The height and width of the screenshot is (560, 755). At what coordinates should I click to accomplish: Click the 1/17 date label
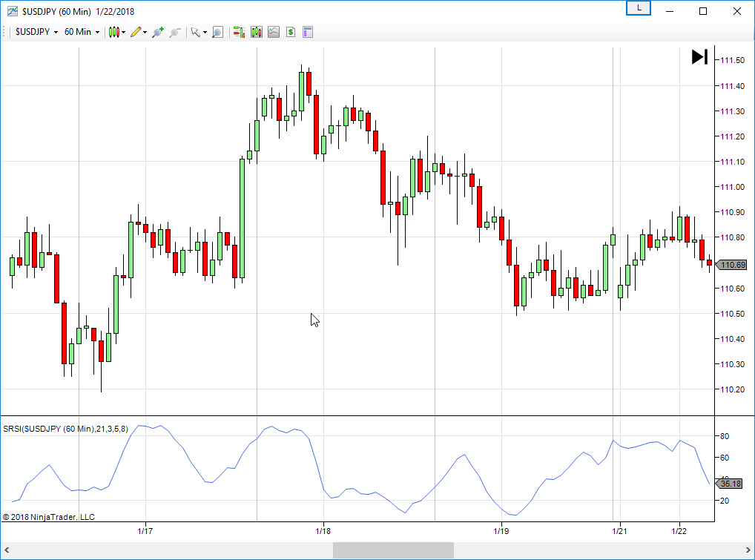click(x=145, y=531)
